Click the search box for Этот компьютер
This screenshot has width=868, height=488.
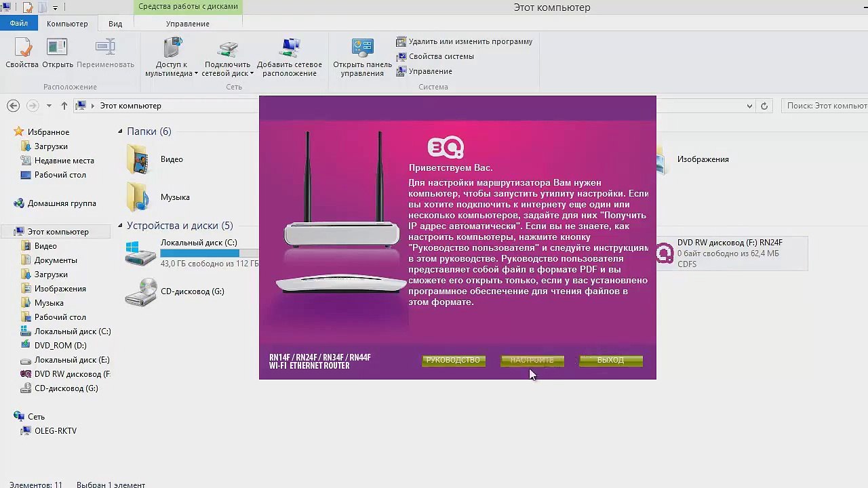[x=824, y=106]
